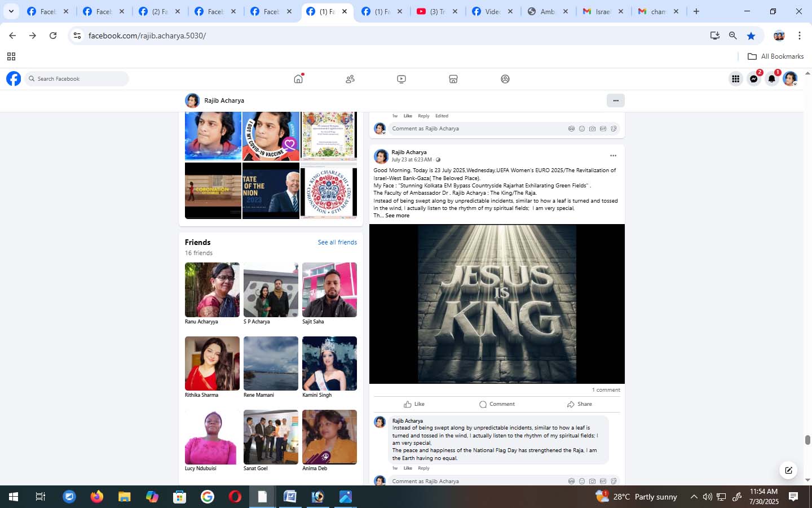Click Reply under the 'swept along' comment
The image size is (812, 508).
pos(423,468)
